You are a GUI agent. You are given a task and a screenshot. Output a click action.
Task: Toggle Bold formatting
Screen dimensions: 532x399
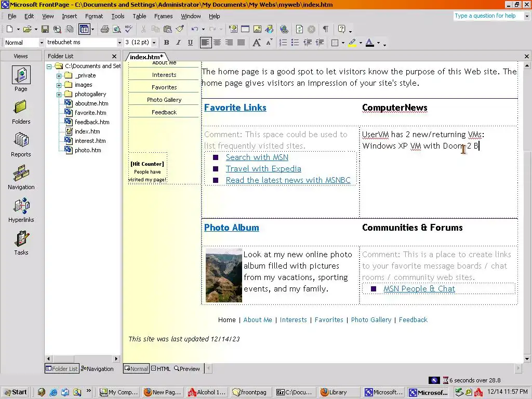pos(166,43)
